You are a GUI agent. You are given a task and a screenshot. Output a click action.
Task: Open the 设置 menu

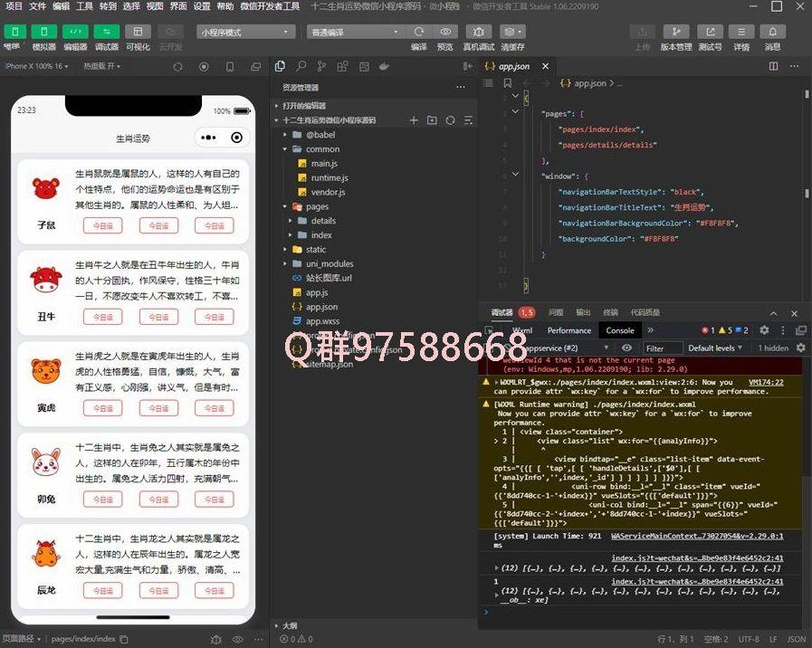202,6
